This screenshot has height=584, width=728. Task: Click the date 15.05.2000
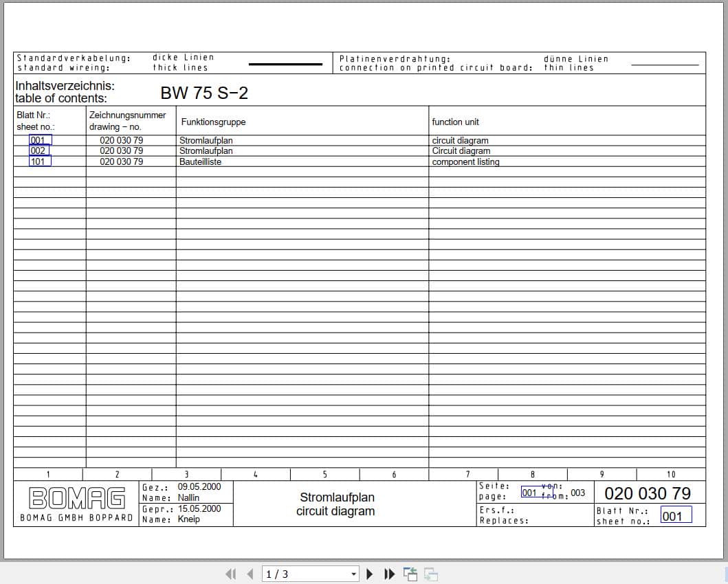199,508
